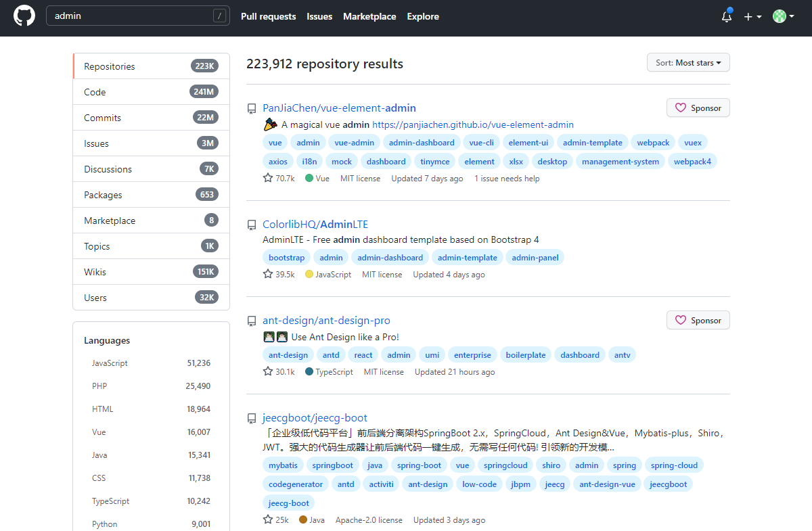Click the star icon beside 25k
This screenshot has height=531, width=812.
tap(268, 520)
